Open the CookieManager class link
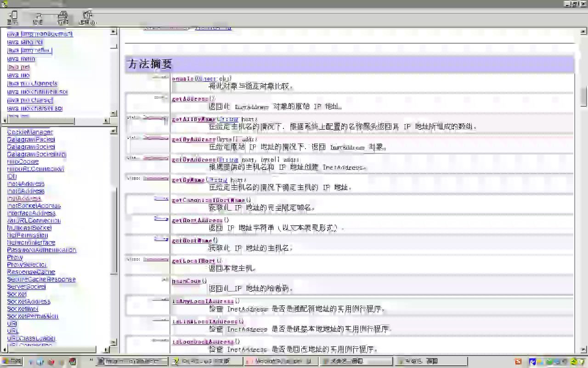Viewport: 588px width, 368px height. (30, 132)
